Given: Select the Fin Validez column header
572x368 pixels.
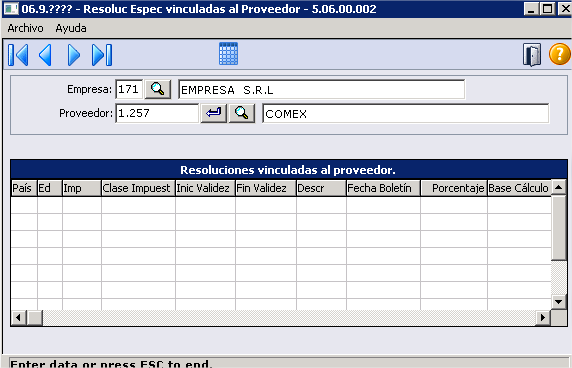Looking at the screenshot, I should (266, 188).
